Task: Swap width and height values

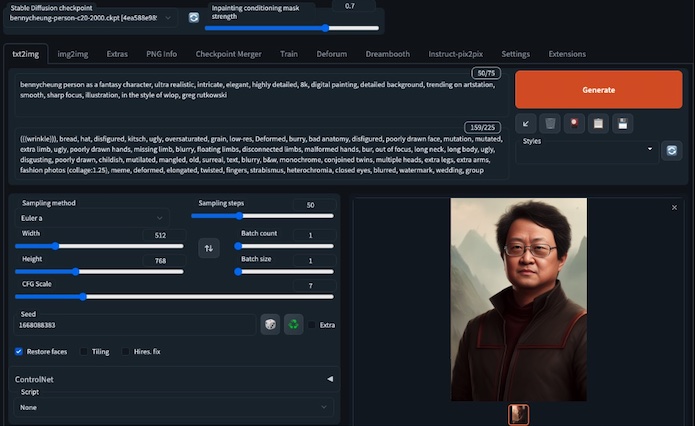Action: pyautogui.click(x=208, y=249)
